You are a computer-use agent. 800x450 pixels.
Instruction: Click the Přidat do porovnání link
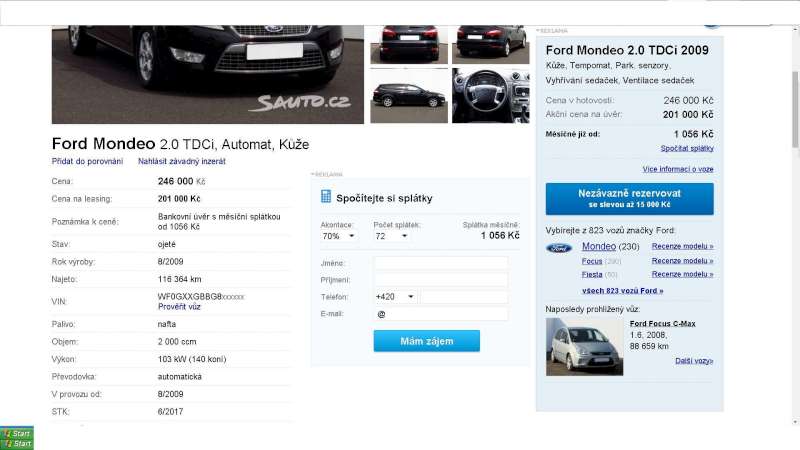tap(88, 161)
